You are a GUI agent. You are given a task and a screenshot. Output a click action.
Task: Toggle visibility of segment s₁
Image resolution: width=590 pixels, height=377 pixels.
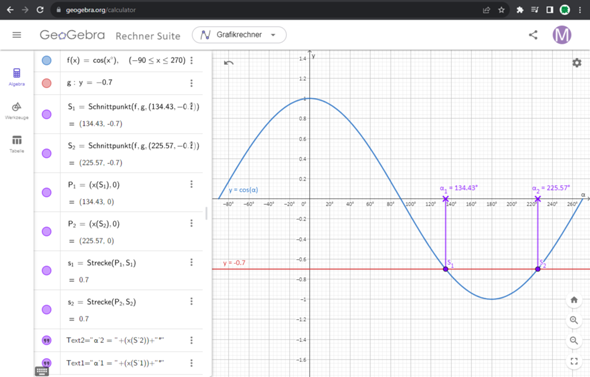[x=47, y=271]
